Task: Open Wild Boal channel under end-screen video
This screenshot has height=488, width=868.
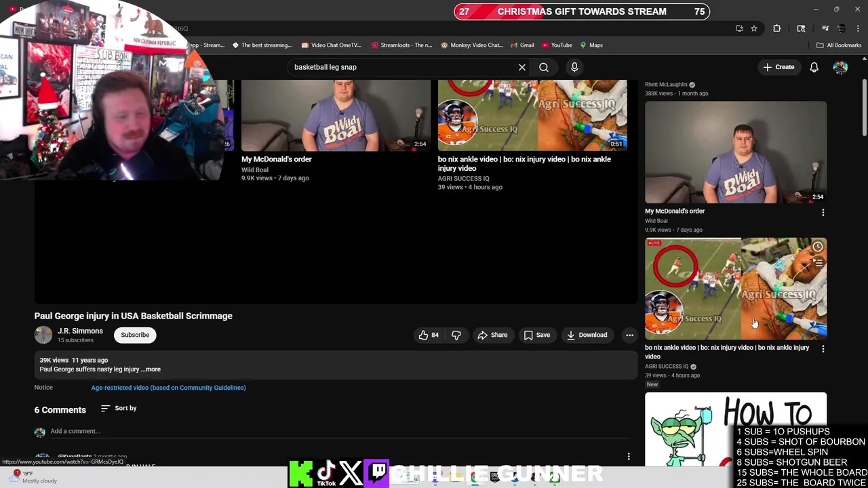Action: coord(255,170)
